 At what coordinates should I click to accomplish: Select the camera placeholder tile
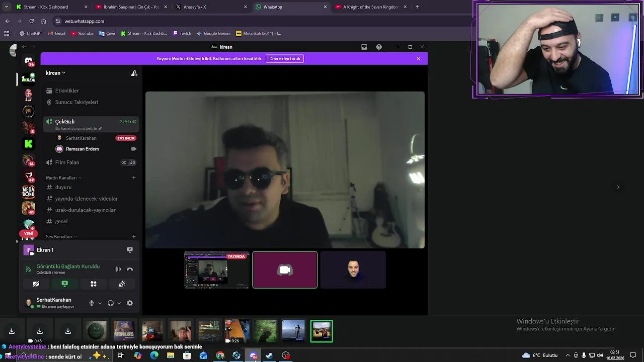285,270
